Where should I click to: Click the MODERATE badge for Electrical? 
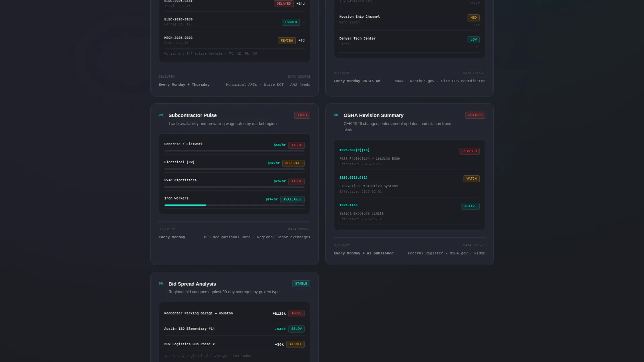(x=293, y=163)
